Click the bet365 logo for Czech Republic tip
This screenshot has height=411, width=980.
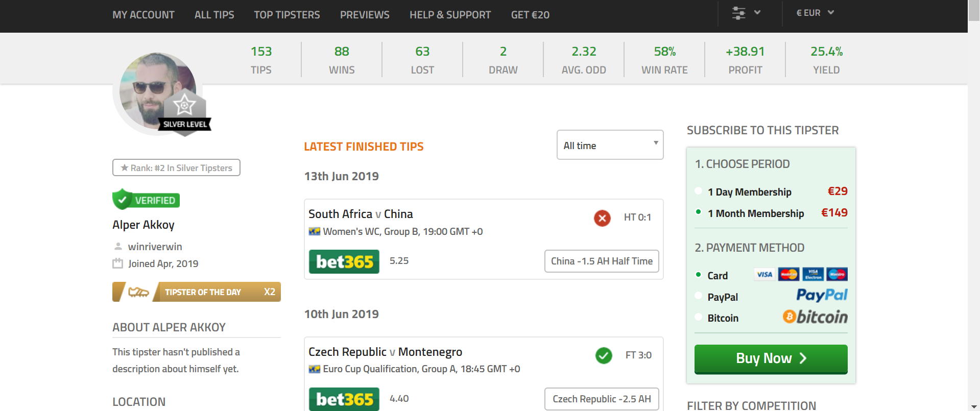tap(344, 399)
